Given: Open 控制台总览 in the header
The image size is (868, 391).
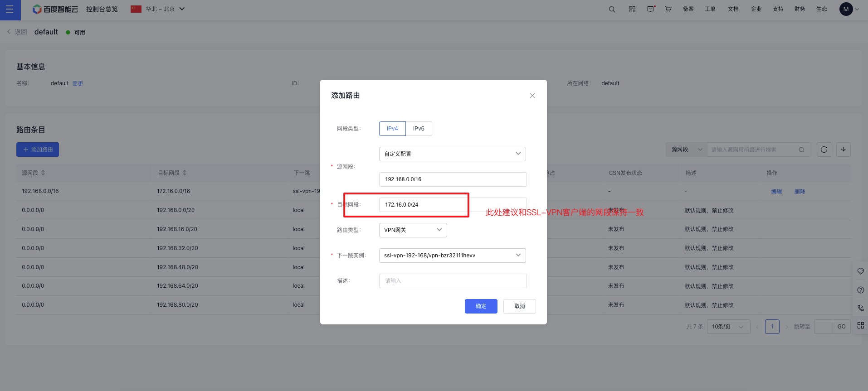Looking at the screenshot, I should 102,9.
